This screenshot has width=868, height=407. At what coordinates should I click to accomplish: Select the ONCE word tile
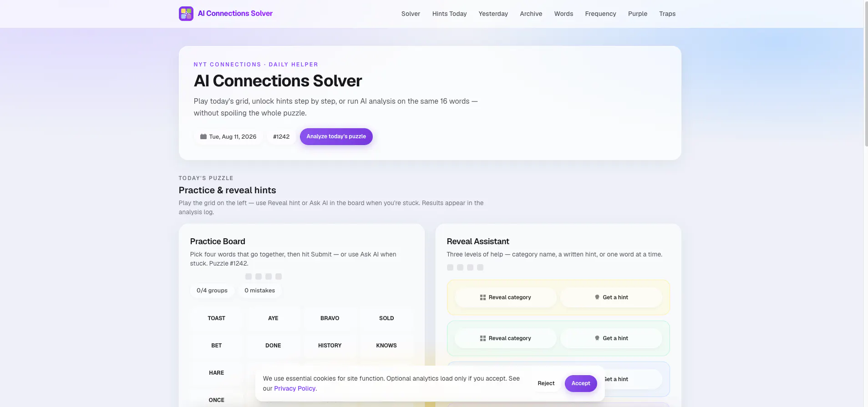[217, 400]
